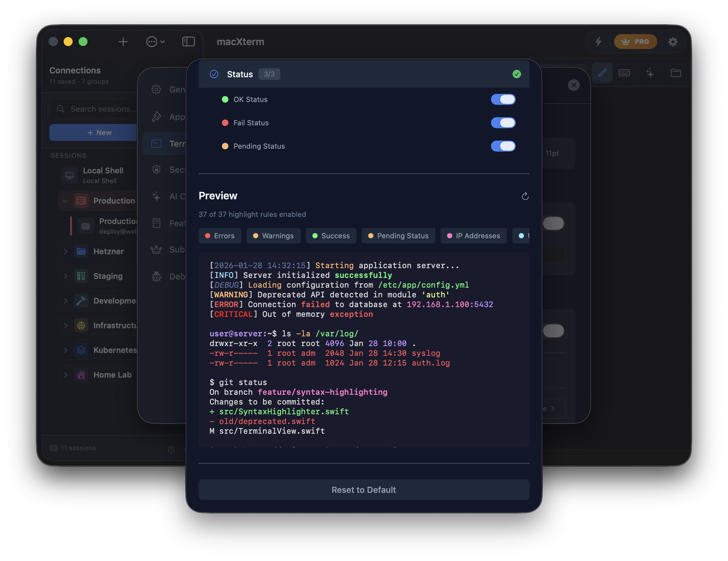
Task: Expand the Infrastructure group chevron
Action: coord(65,326)
